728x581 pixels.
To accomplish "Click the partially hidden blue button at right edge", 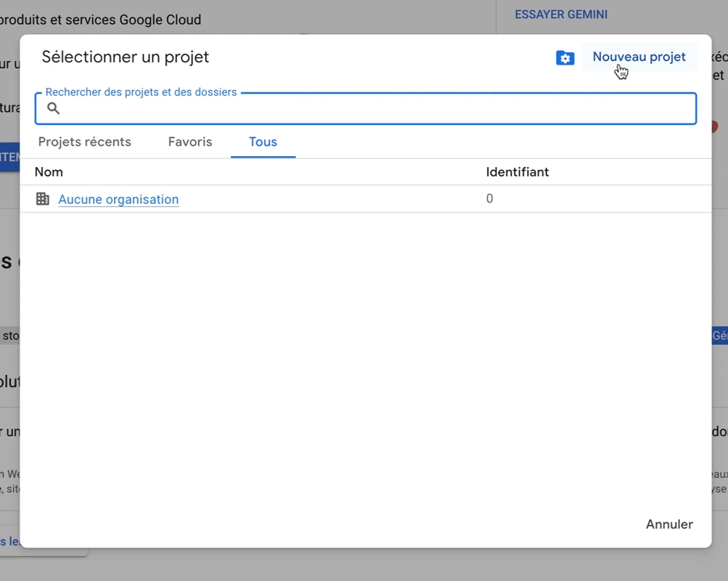I will click(719, 336).
